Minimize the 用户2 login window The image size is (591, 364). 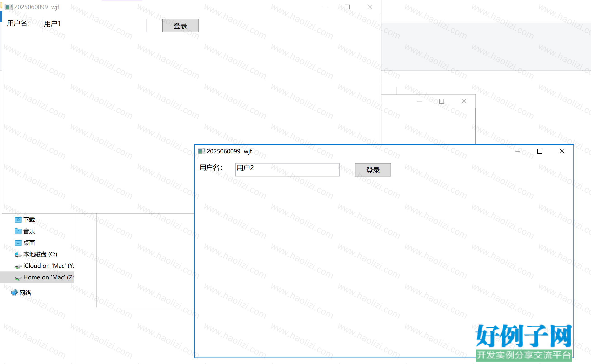coord(518,151)
